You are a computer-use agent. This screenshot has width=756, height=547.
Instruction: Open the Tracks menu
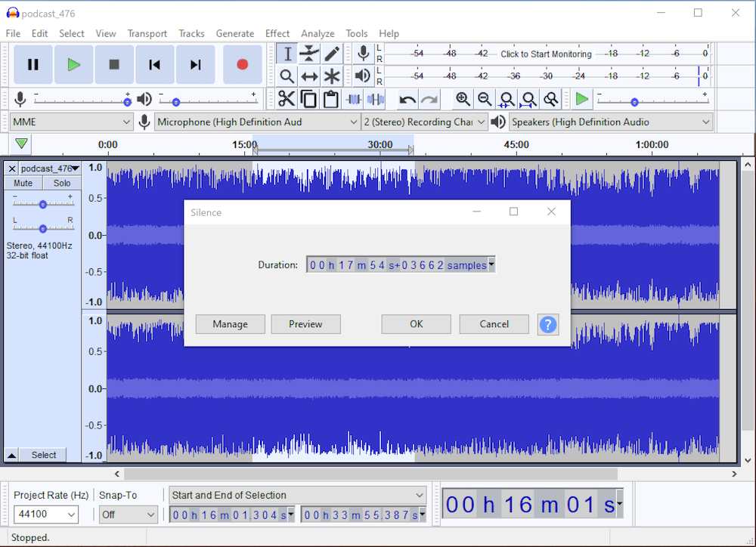tap(191, 33)
